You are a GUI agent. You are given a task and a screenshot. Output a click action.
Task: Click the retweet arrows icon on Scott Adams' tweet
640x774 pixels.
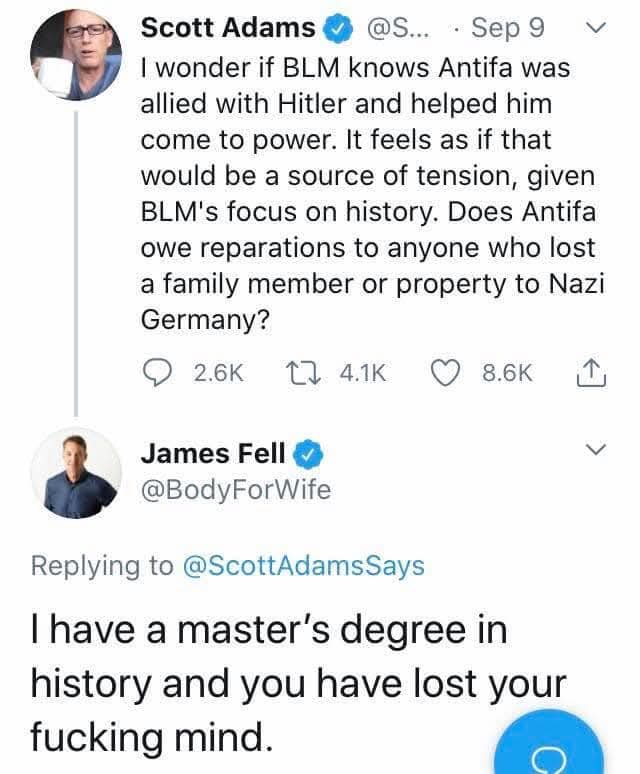coord(304,373)
